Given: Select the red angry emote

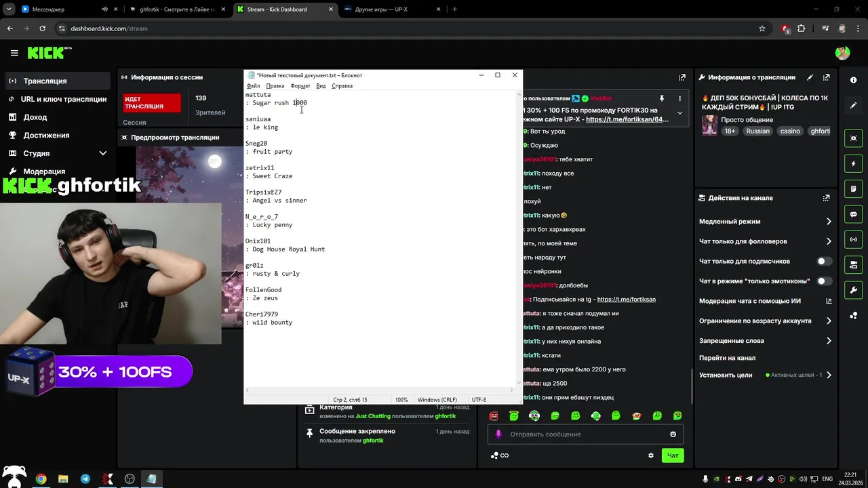Looking at the screenshot, I should point(494,415).
